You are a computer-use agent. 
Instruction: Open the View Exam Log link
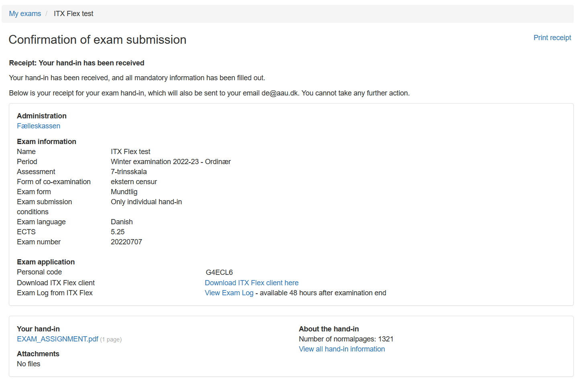coord(229,293)
